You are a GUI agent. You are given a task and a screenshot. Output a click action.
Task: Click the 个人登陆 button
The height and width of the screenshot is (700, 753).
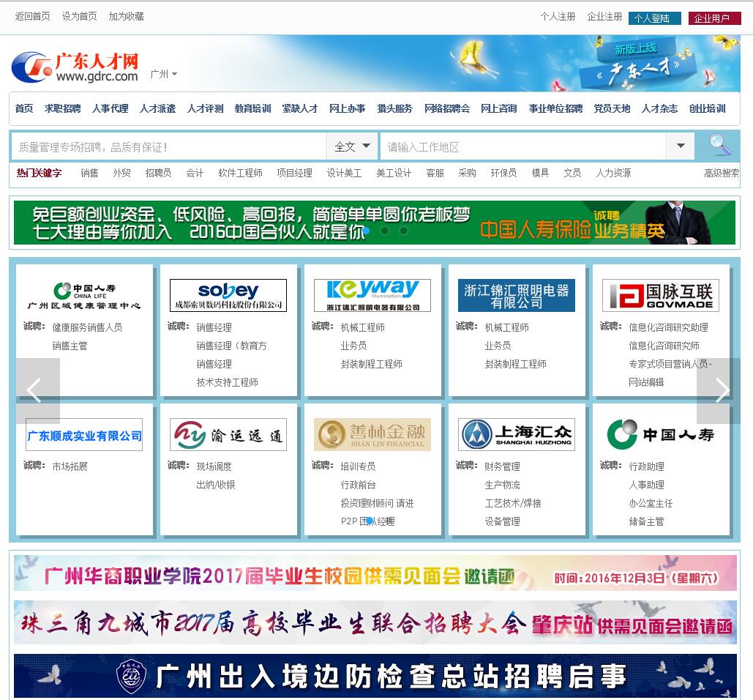(654, 18)
